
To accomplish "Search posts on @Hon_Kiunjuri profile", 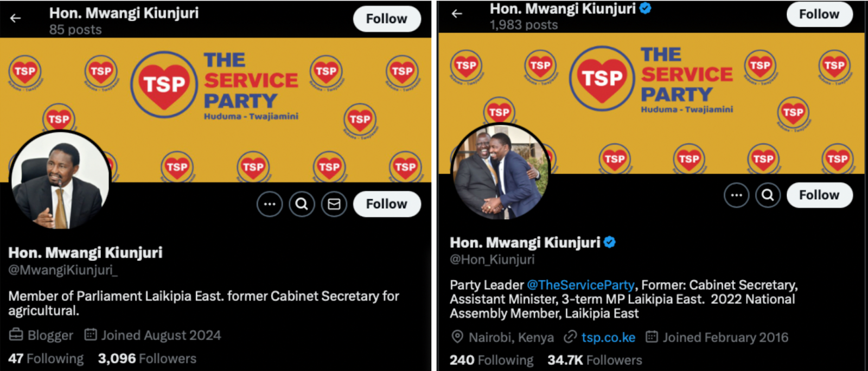I will (768, 195).
